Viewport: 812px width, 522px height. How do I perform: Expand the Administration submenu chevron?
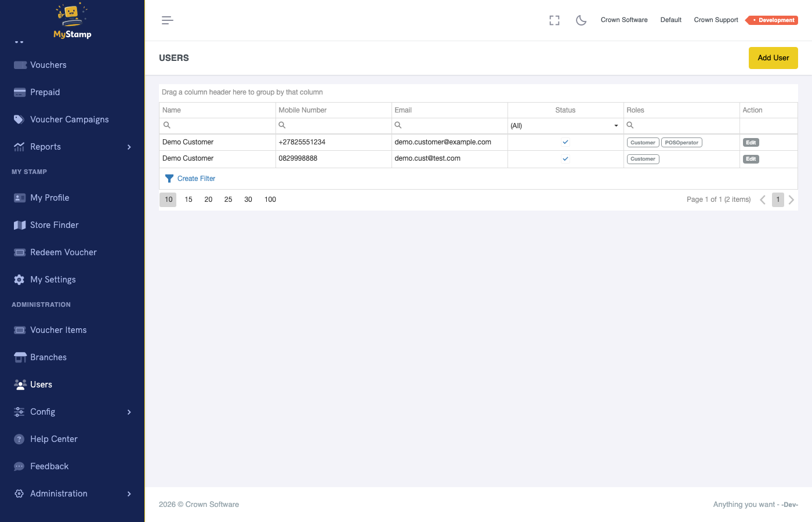[x=129, y=494]
